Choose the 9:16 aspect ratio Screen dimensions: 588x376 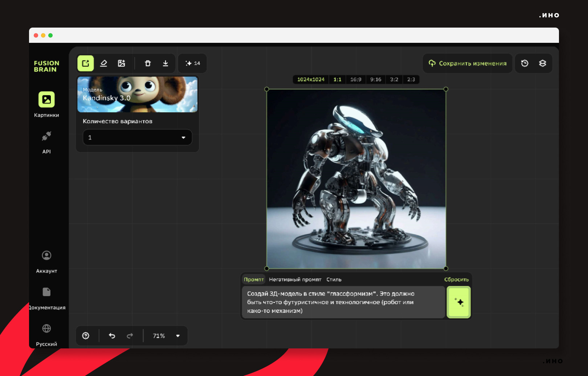pos(376,79)
